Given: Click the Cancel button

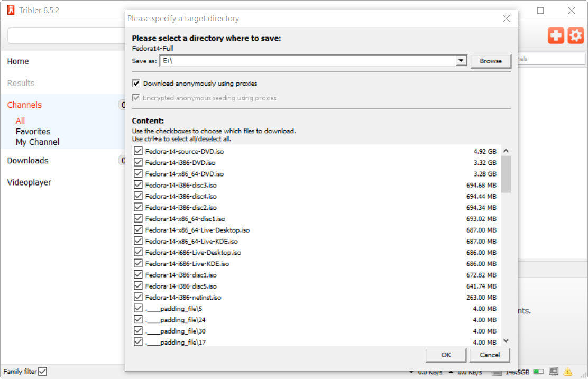Looking at the screenshot, I should tap(489, 355).
